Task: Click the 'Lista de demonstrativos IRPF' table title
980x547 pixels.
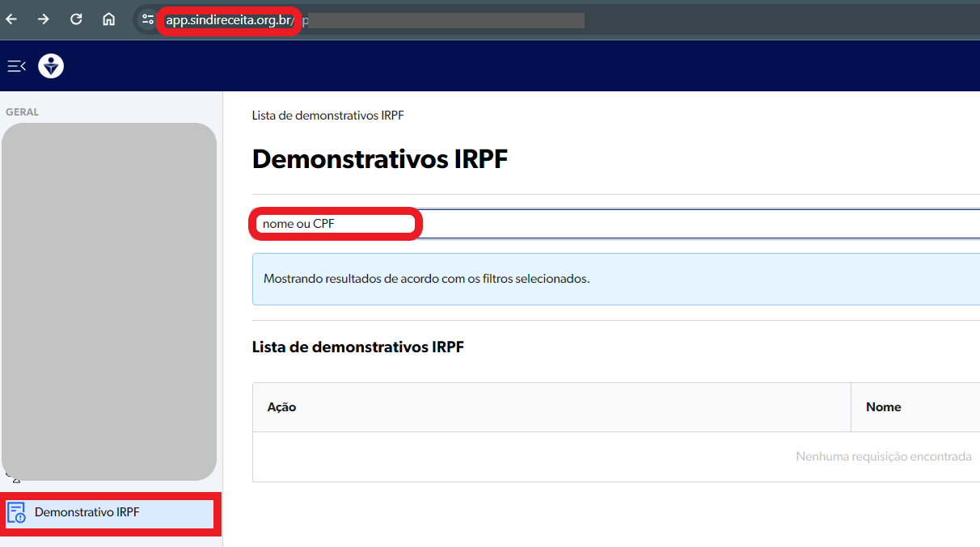Action: pyautogui.click(x=358, y=347)
